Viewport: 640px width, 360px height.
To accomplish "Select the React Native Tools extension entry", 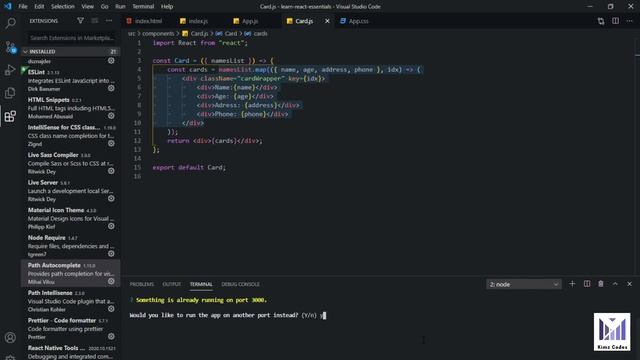I will click(70, 352).
